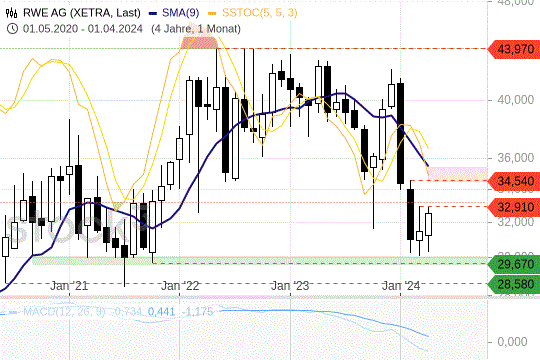Select the RWE AG (XETRA, Last) title
The width and height of the screenshot is (540, 360).
(82, 13)
